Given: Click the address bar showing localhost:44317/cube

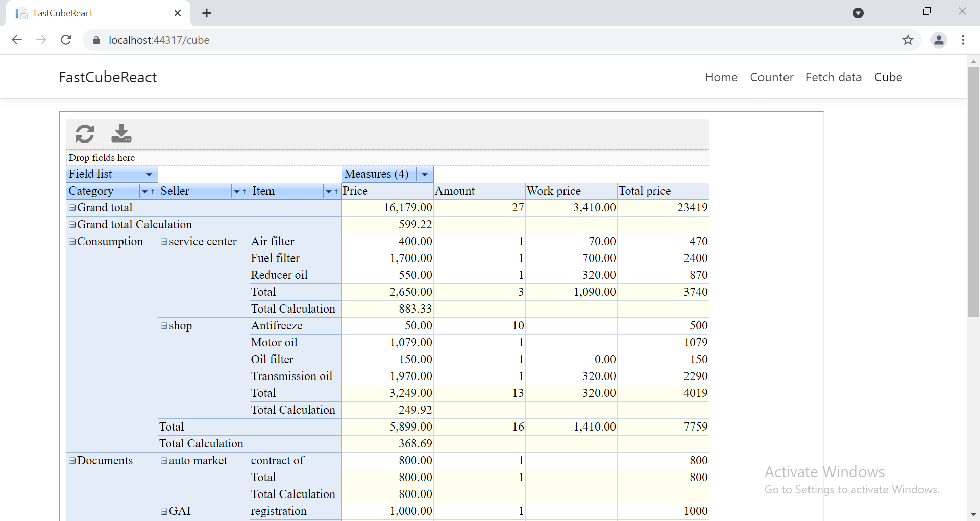Looking at the screenshot, I should tap(490, 40).
